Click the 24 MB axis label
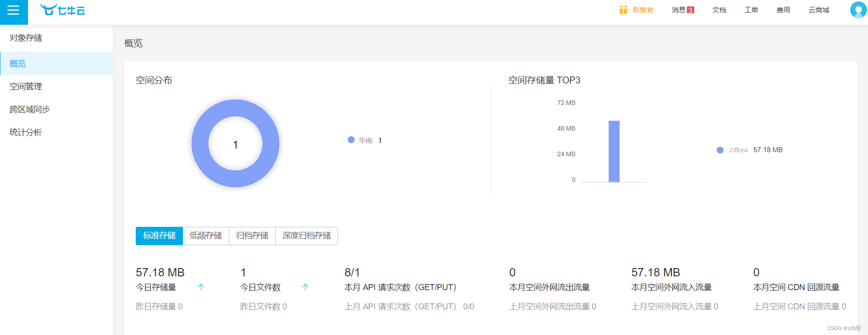This screenshot has width=868, height=335. click(566, 154)
